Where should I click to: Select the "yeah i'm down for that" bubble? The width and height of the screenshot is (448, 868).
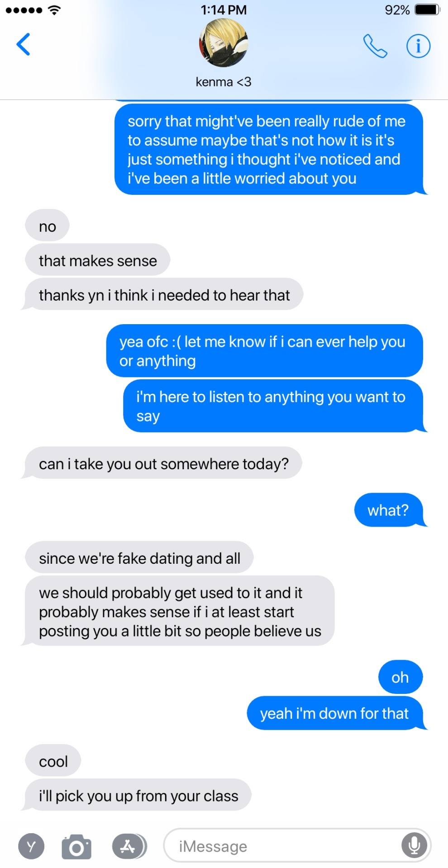point(334,713)
